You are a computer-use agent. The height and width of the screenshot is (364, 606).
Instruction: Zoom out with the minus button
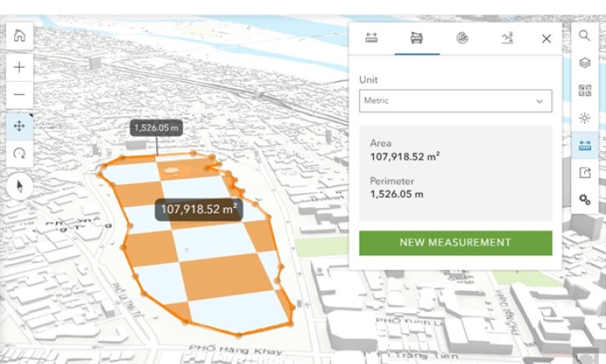point(19,94)
